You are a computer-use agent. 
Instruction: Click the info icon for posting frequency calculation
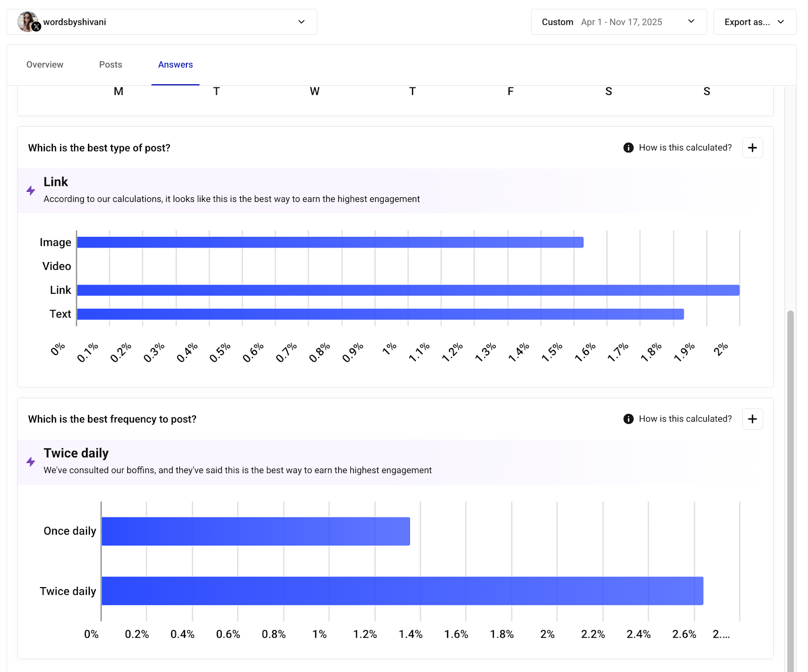628,419
